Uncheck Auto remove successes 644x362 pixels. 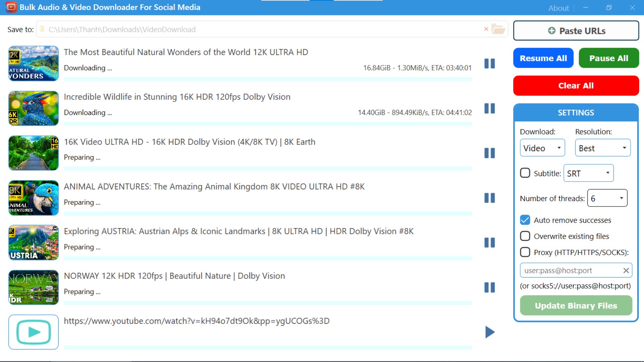(525, 220)
